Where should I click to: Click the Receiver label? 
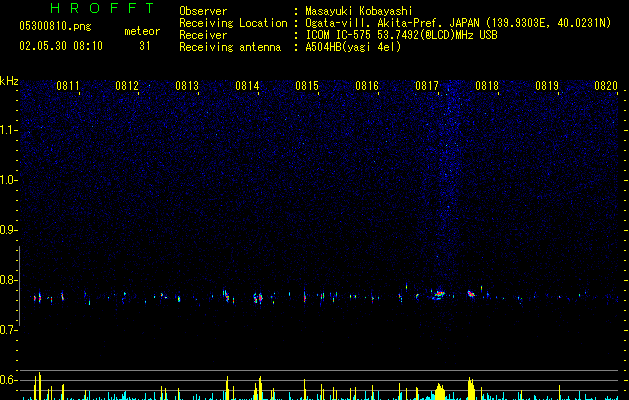point(203,35)
